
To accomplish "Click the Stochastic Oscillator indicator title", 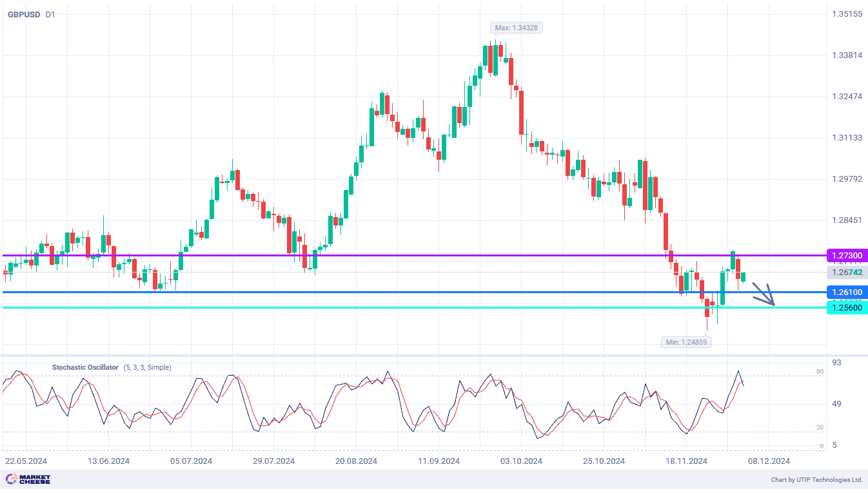I will coord(85,367).
